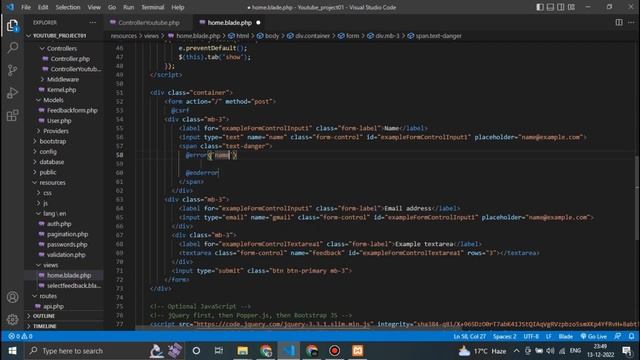Switch to home.blade.php tab
The image size is (640, 360).
click(229, 22)
